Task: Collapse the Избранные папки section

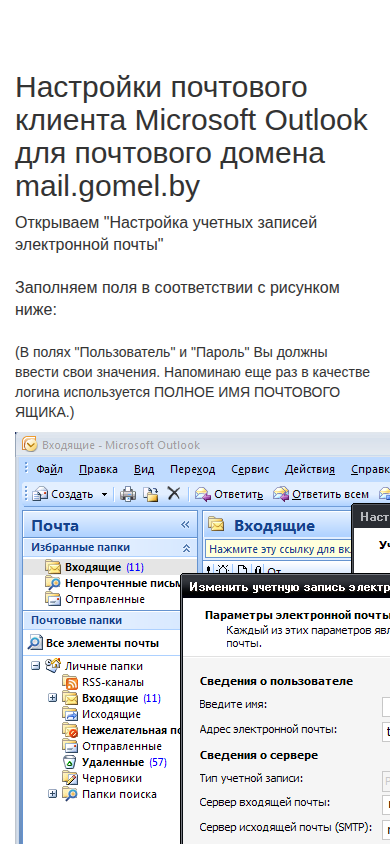Action: coord(186,548)
